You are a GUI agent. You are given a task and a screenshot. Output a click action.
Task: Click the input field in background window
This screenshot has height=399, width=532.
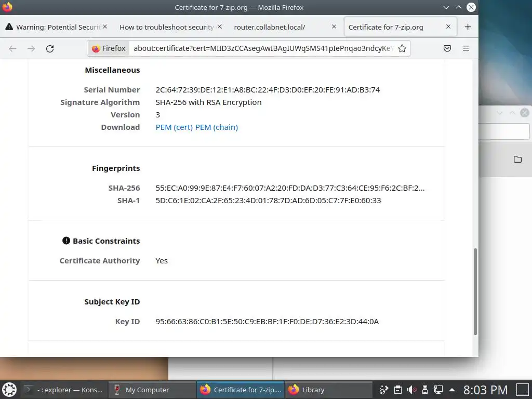(x=504, y=131)
